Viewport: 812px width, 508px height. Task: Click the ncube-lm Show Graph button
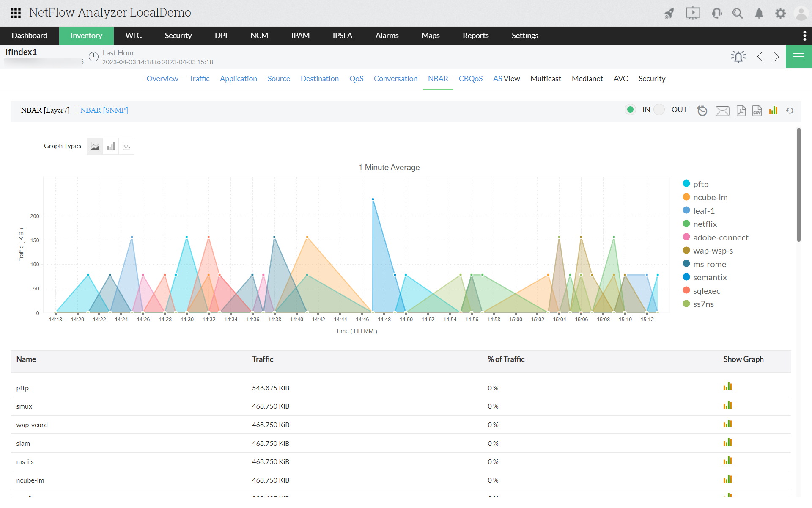coord(727,480)
